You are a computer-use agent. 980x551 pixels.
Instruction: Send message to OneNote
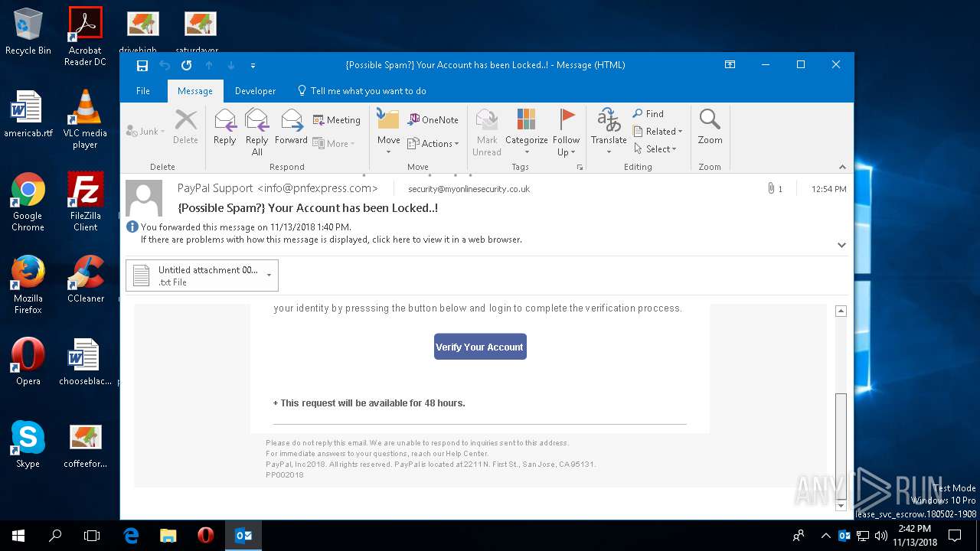tap(433, 120)
